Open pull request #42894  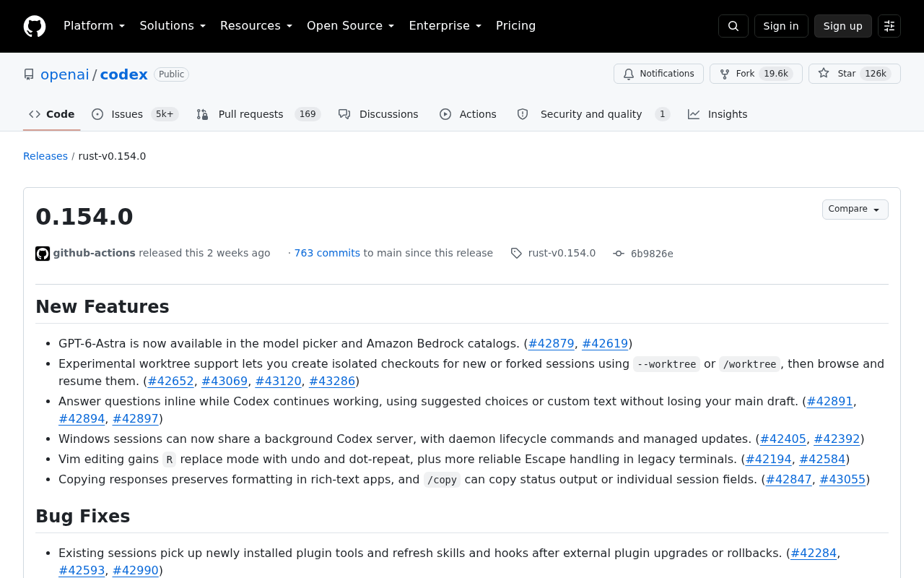click(x=82, y=418)
